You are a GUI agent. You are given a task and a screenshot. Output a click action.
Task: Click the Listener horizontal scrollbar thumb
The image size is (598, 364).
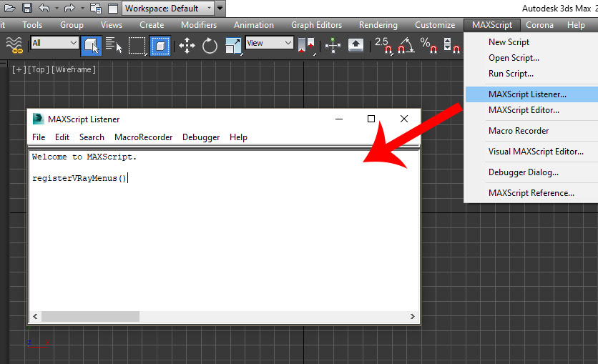(x=90, y=316)
